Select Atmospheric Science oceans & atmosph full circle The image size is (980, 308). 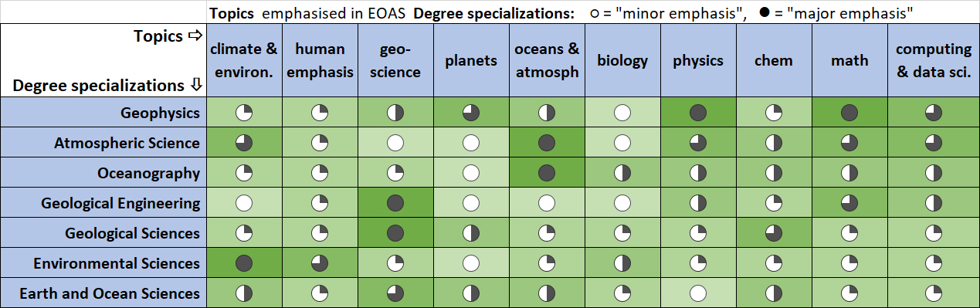547,143
